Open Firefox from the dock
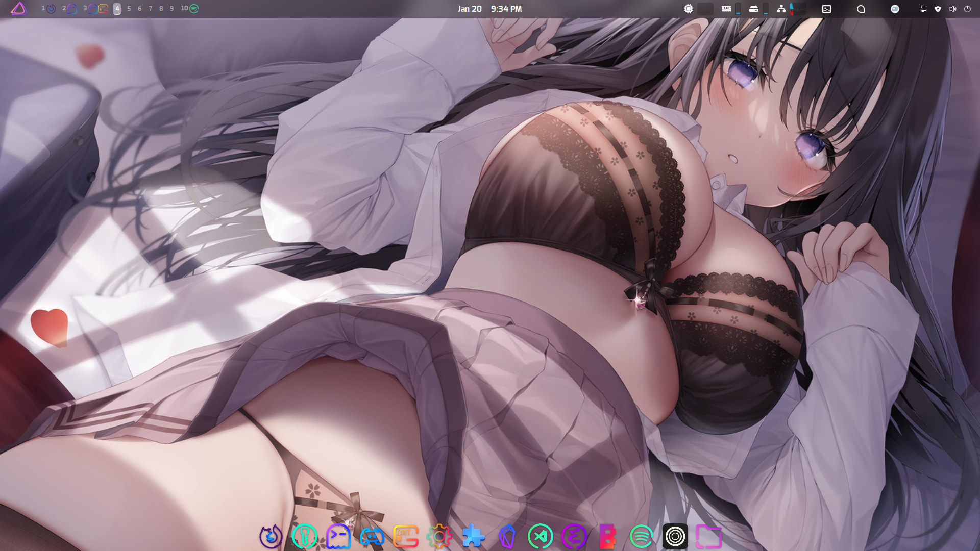 tap(271, 537)
